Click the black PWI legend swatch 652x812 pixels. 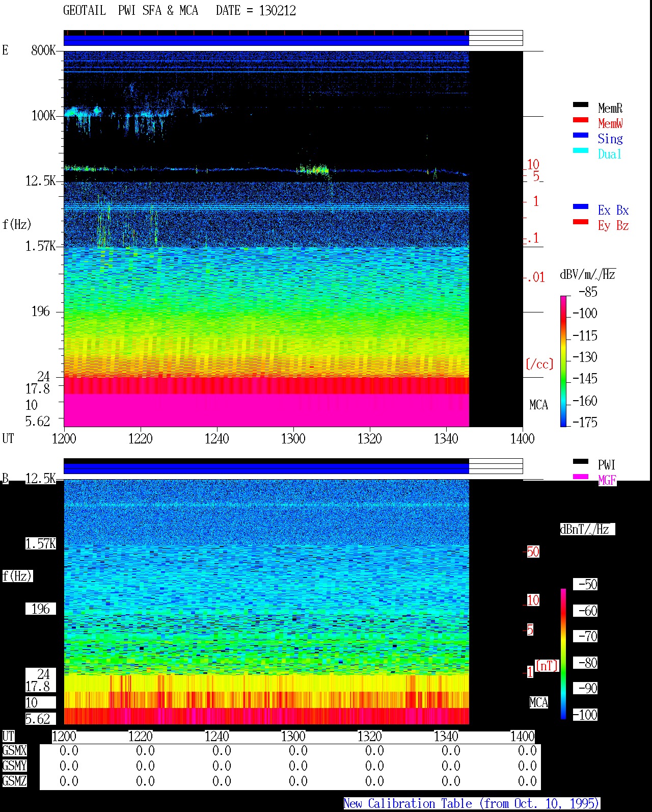click(581, 461)
